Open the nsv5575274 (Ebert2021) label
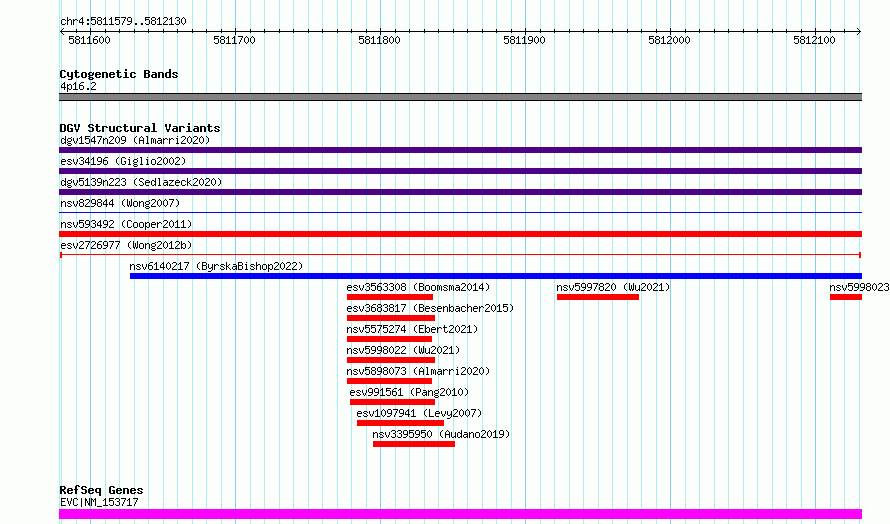Image resolution: width=890 pixels, height=524 pixels. pos(412,329)
